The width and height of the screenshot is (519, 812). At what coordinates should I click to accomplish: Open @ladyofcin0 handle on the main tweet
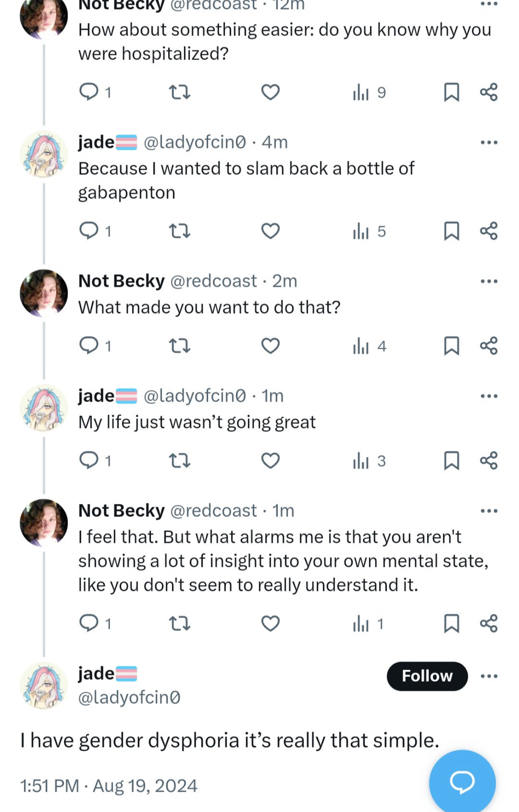pos(129,698)
